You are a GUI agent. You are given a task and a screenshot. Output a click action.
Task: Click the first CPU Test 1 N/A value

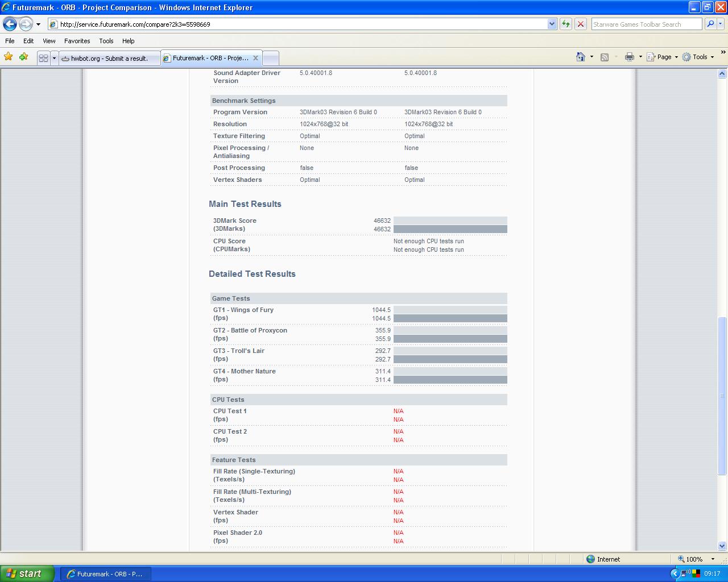pyautogui.click(x=398, y=411)
